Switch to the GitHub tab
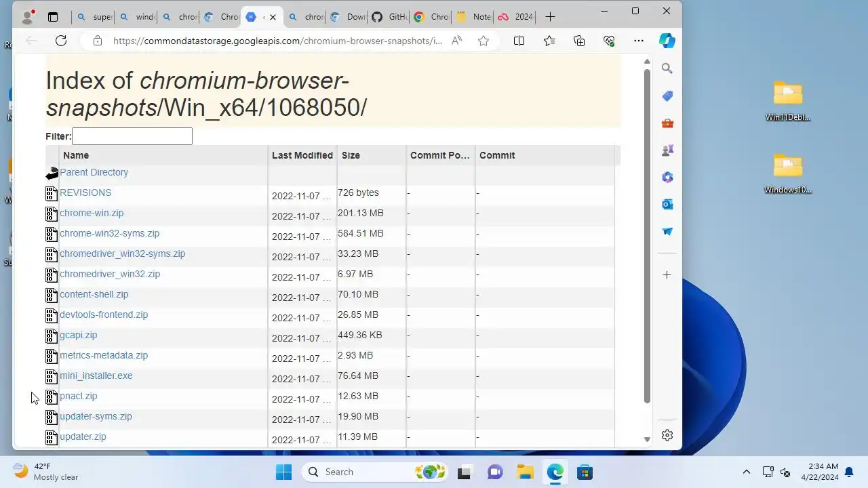Image resolution: width=868 pixels, height=488 pixels. pos(388,17)
